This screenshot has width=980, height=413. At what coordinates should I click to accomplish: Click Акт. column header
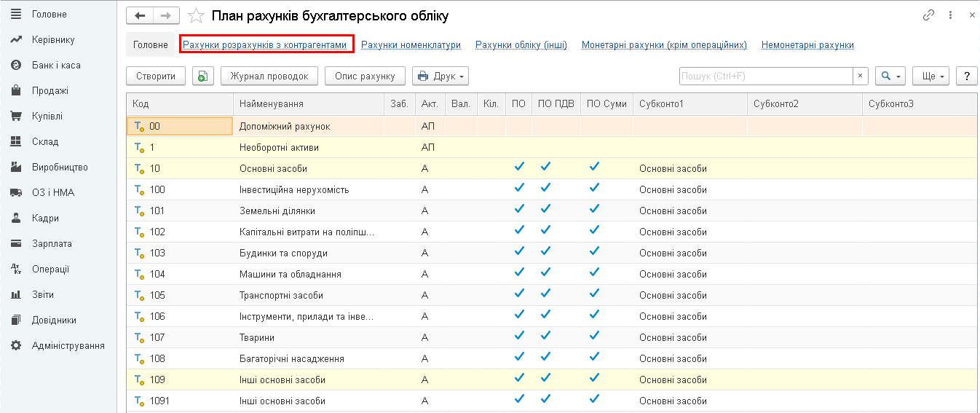click(430, 104)
